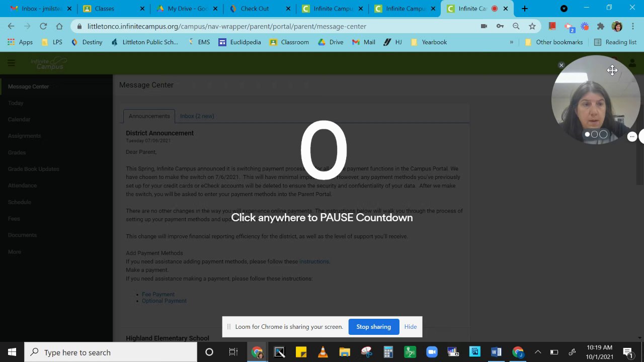Viewport: 644px width, 362px height.
Task: Select the largest camera bubble size
Action: point(603,134)
